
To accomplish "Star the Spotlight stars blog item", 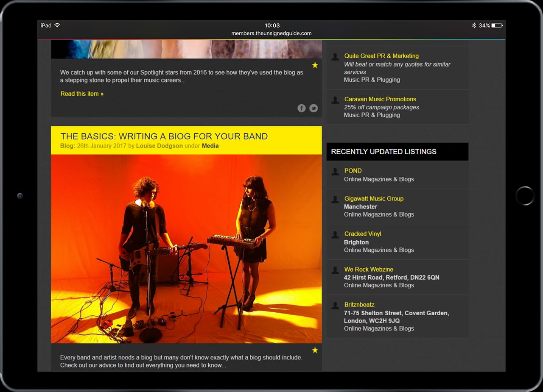I will [315, 65].
